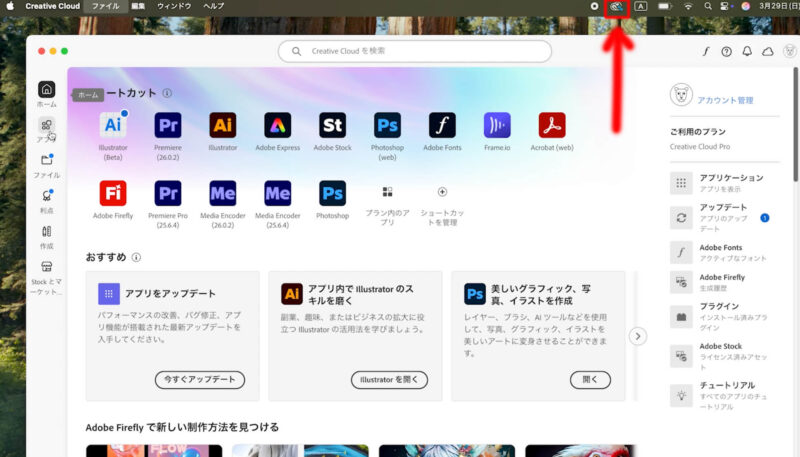Launch Premiere (26.0.2) shortcut
Image resolution: width=800 pixels, height=457 pixels.
[168, 125]
